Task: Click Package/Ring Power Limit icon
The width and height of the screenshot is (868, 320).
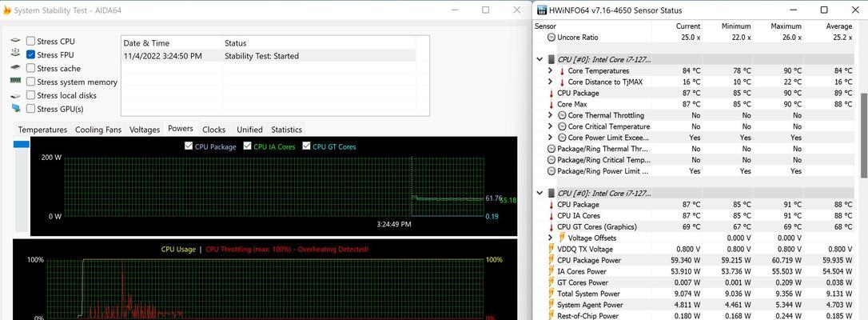Action: tap(551, 171)
